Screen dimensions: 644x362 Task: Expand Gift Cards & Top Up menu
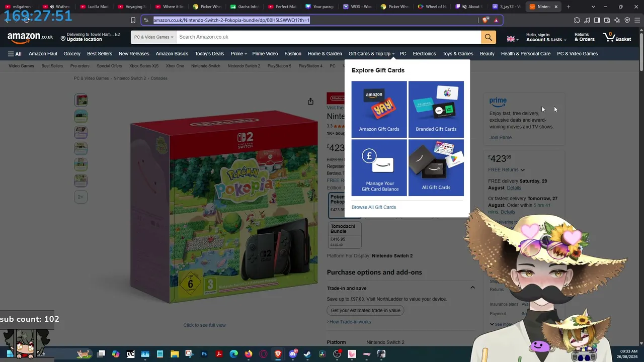click(x=371, y=54)
